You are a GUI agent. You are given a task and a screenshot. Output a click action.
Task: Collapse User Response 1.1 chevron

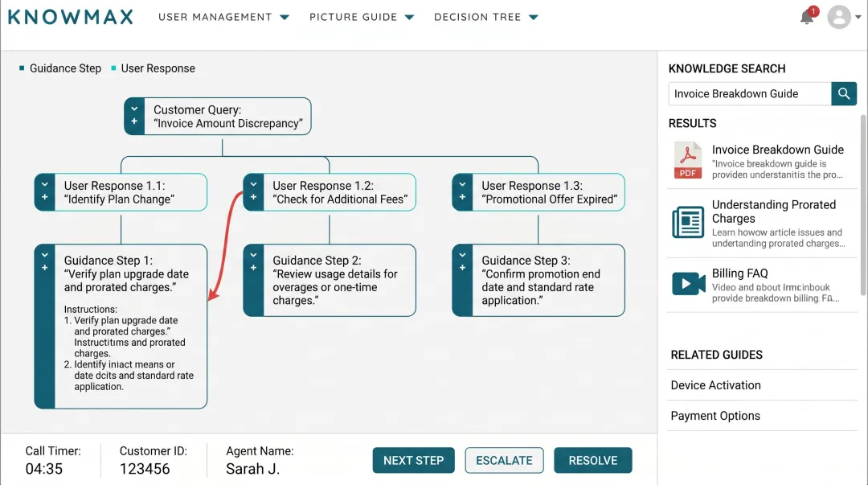(44, 184)
